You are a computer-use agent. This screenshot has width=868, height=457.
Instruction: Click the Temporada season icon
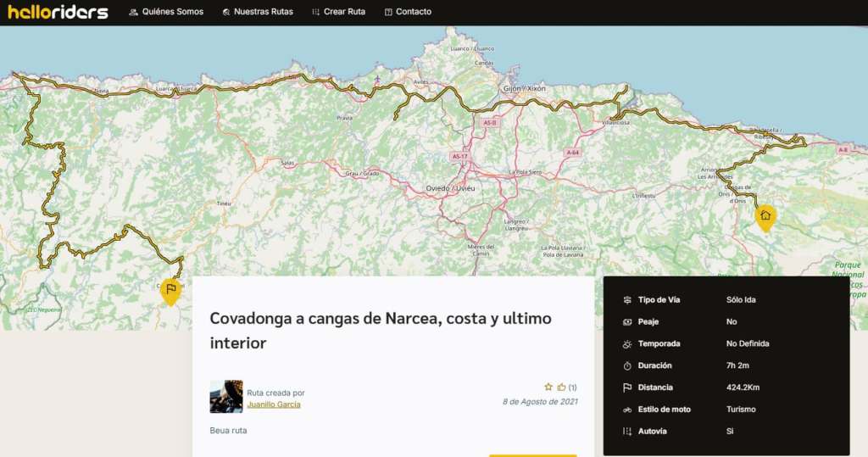click(x=627, y=344)
